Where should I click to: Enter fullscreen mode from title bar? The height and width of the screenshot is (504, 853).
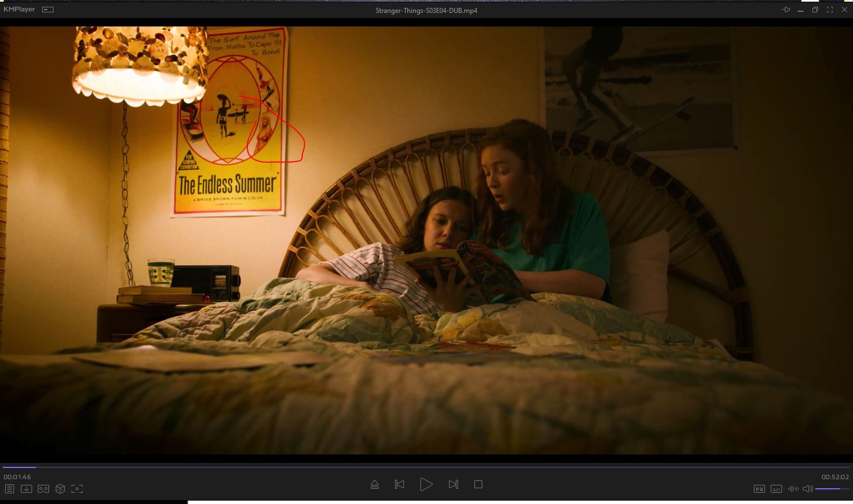click(x=829, y=10)
